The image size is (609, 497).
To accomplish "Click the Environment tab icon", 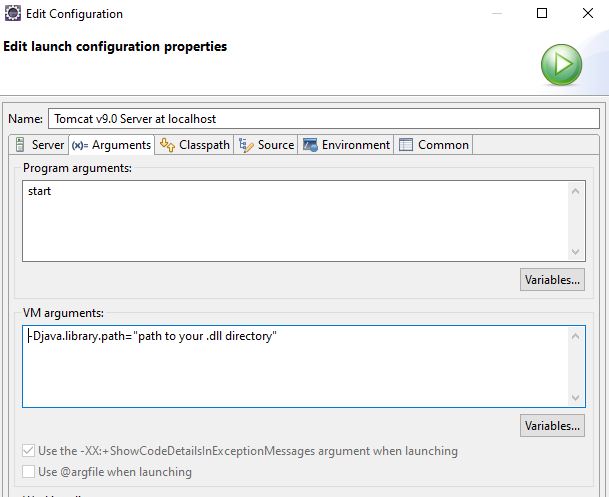I will [x=310, y=145].
